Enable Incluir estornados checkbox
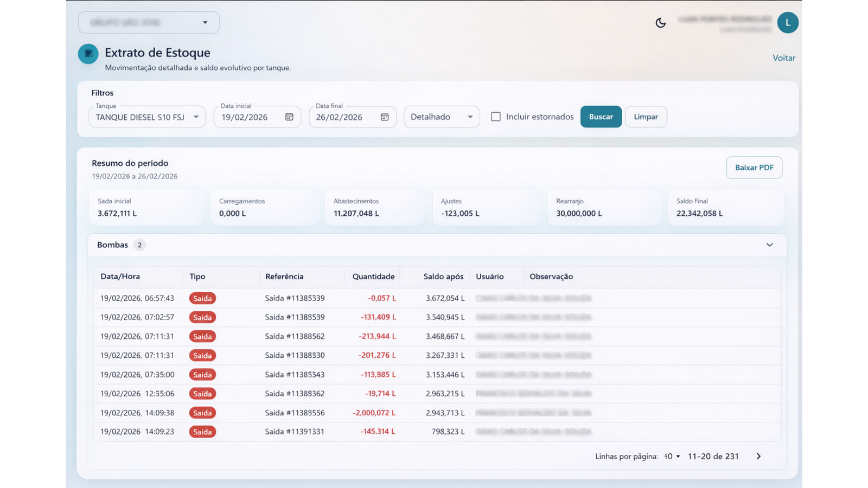This screenshot has width=868, height=488. coord(496,117)
